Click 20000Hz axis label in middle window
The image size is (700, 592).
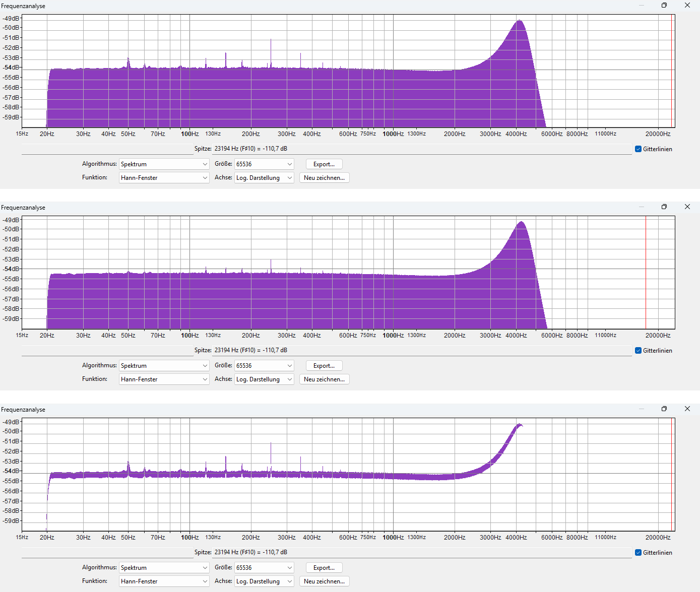(x=658, y=336)
